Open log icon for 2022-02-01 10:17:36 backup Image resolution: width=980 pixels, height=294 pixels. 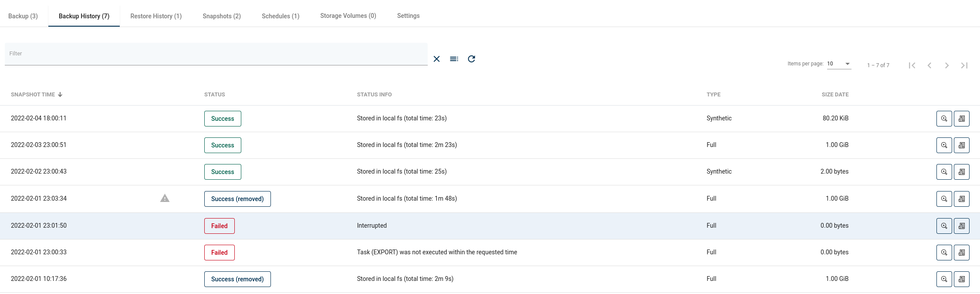pyautogui.click(x=961, y=279)
